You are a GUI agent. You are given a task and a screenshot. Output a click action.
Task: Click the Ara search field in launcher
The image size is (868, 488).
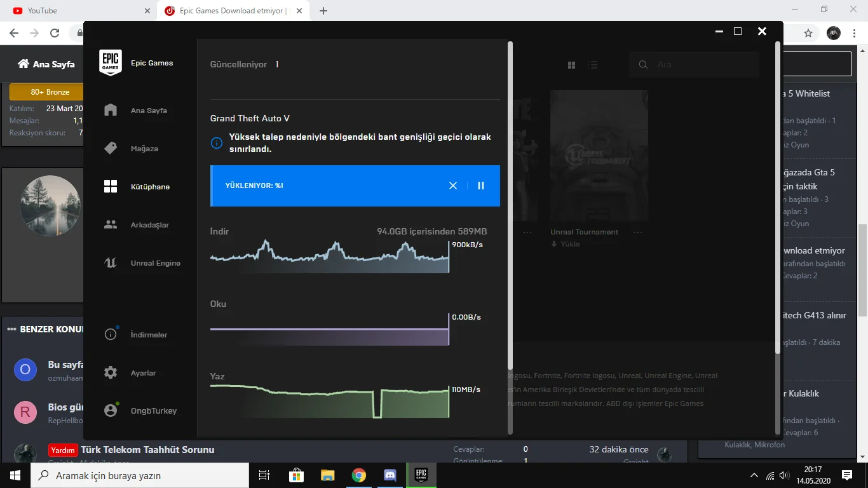pyautogui.click(x=695, y=65)
